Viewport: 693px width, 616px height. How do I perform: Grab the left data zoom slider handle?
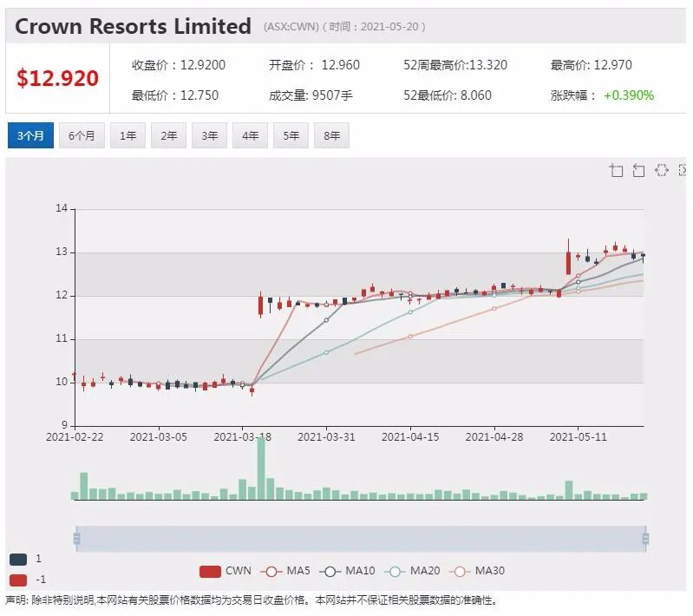click(x=76, y=539)
